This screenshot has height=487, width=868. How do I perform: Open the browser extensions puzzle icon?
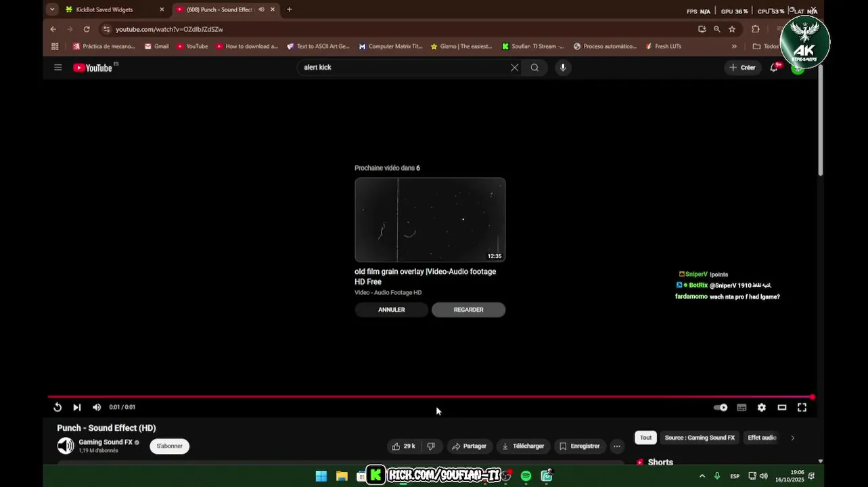tap(756, 29)
